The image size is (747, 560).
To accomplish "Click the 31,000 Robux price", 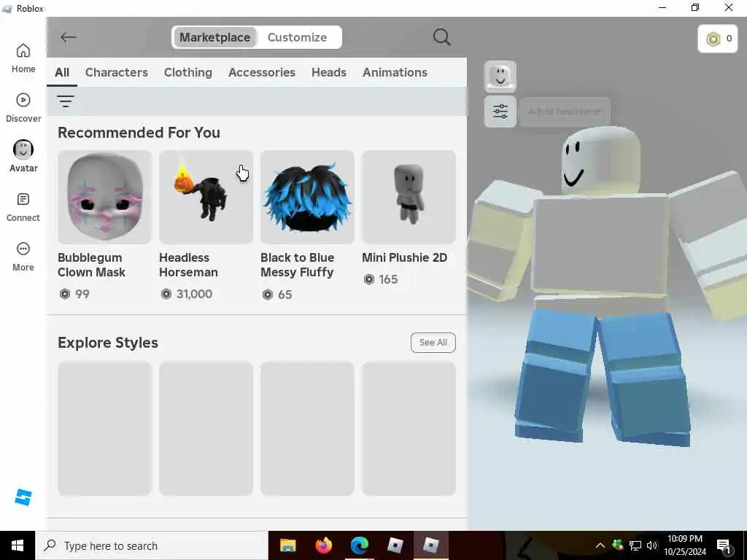I will click(187, 294).
